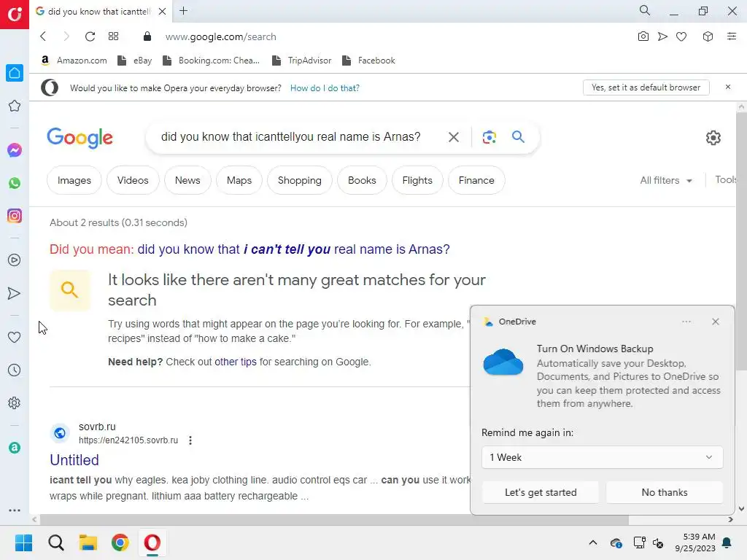Clear the Google search box
The image size is (747, 560).
coord(454,137)
